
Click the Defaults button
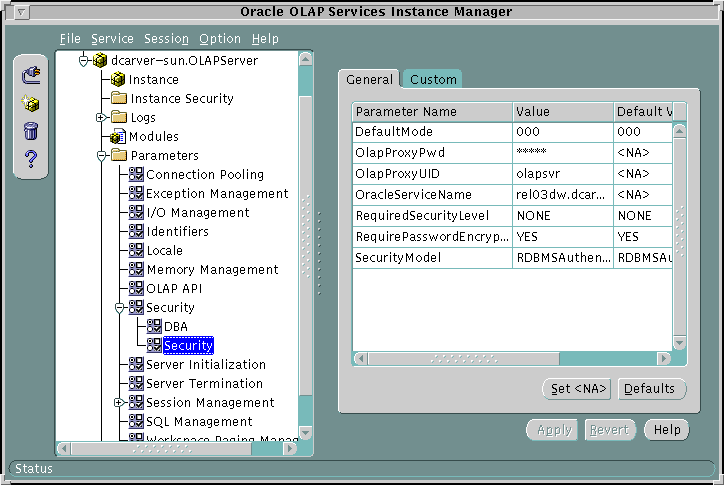point(652,389)
